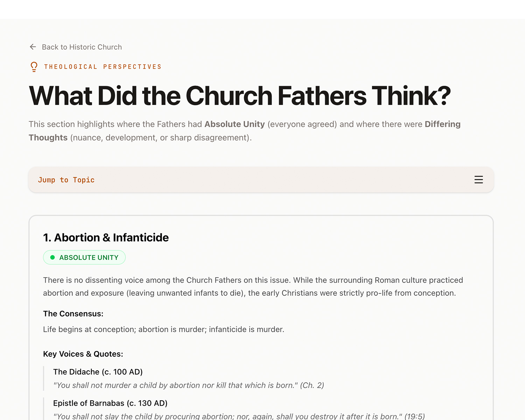The image size is (525, 420).
Task: Click the Epistle of Barnabas quote
Action: 239,416
